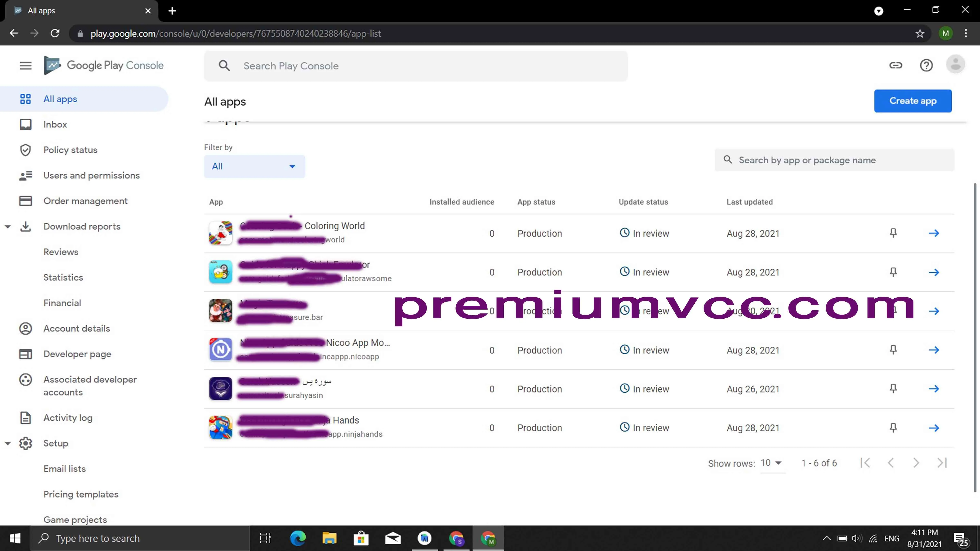Open asure.bar app via arrow
Screen dimensions: 980x551
tap(934, 311)
